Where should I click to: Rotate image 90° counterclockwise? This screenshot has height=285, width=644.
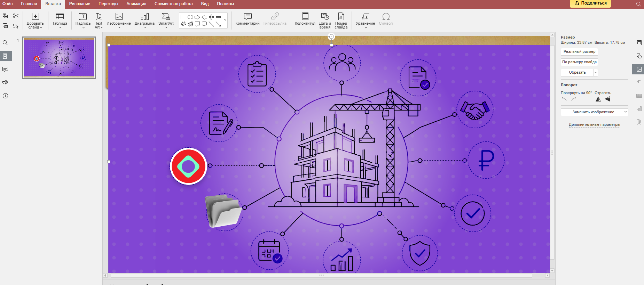pyautogui.click(x=564, y=99)
